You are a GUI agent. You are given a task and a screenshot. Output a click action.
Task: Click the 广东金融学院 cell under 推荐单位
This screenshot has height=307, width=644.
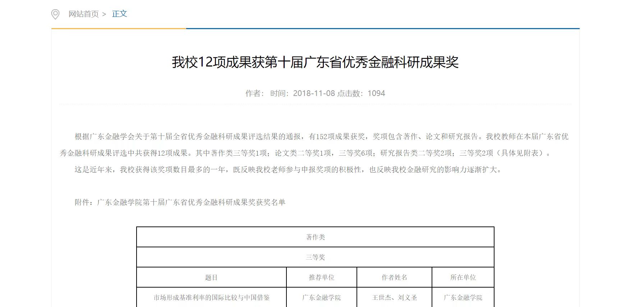point(322,297)
